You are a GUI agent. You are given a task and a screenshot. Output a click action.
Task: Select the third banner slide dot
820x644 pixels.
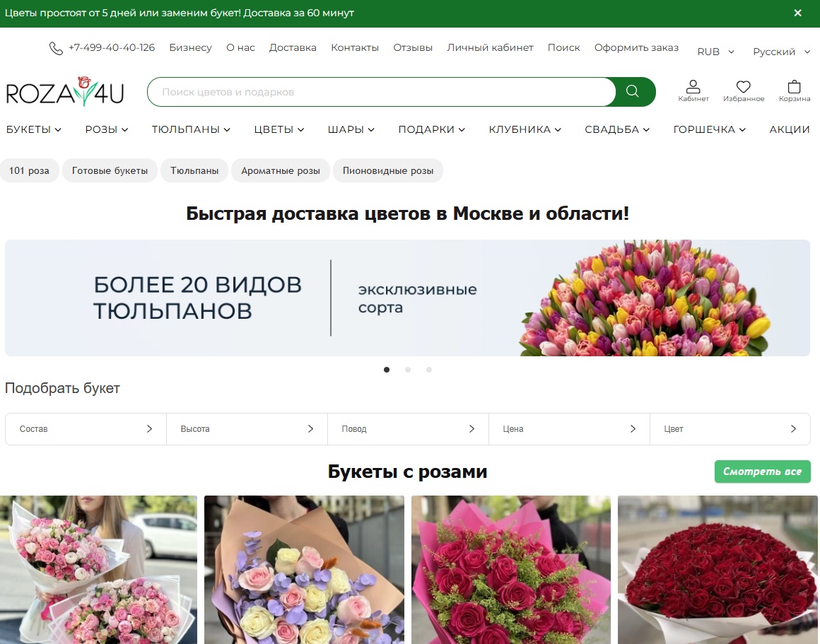tap(429, 369)
